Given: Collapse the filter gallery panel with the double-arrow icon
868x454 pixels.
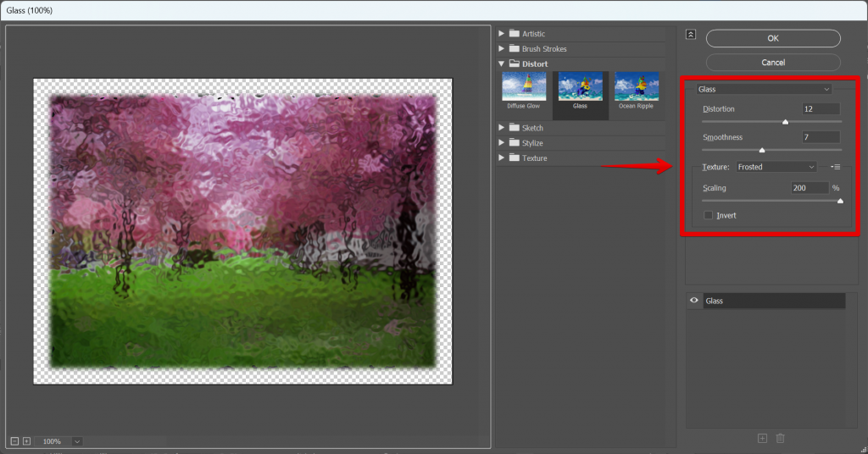Looking at the screenshot, I should tap(691, 34).
